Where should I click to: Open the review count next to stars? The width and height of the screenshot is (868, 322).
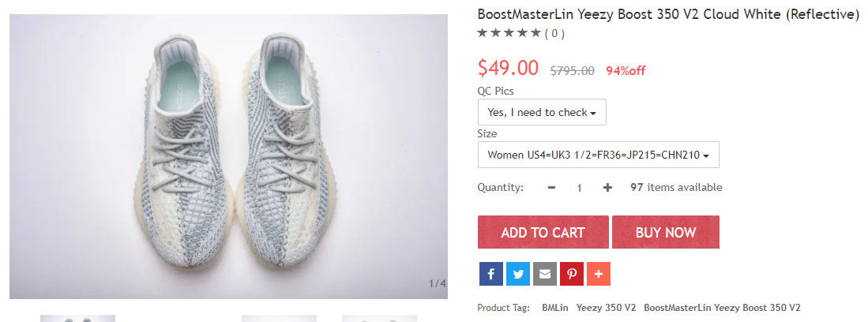click(557, 33)
